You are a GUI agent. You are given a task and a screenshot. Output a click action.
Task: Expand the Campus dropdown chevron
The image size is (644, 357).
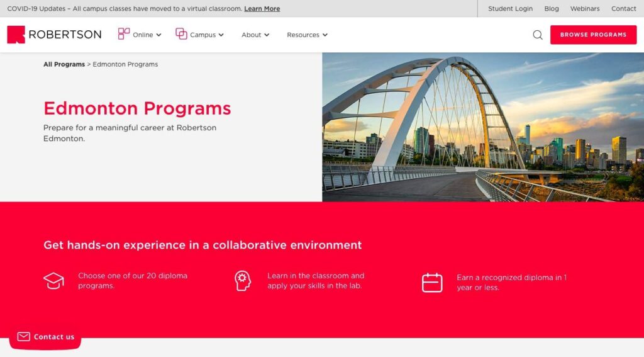click(221, 35)
